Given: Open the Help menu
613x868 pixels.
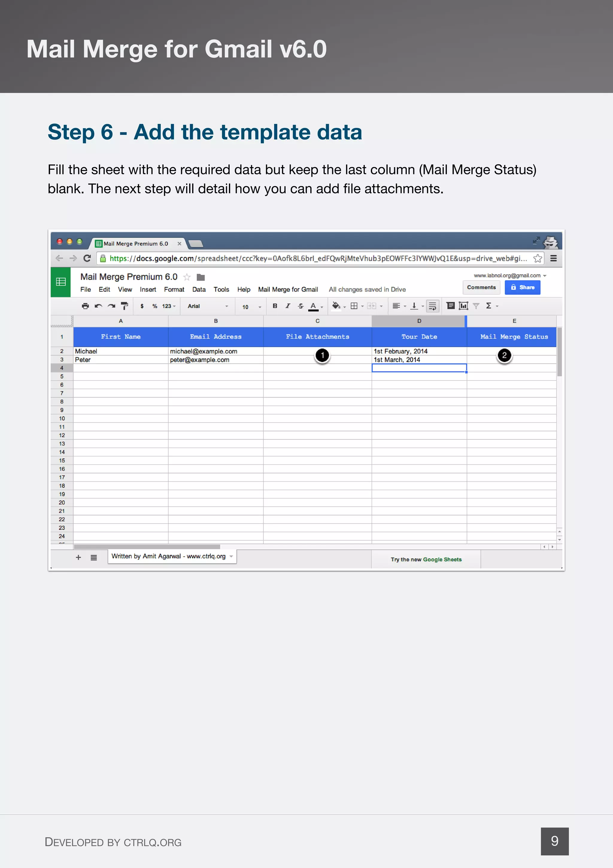Looking at the screenshot, I should click(x=244, y=289).
